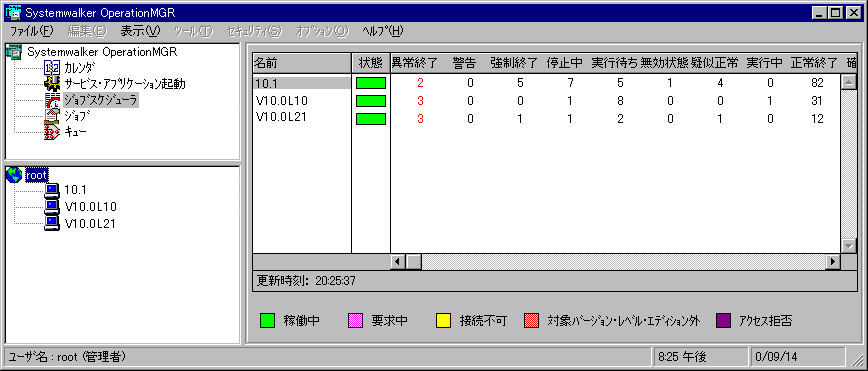This screenshot has height=371, width=868.
Task: Select サービス・アプリケーション起動 tree item
Action: (125, 85)
